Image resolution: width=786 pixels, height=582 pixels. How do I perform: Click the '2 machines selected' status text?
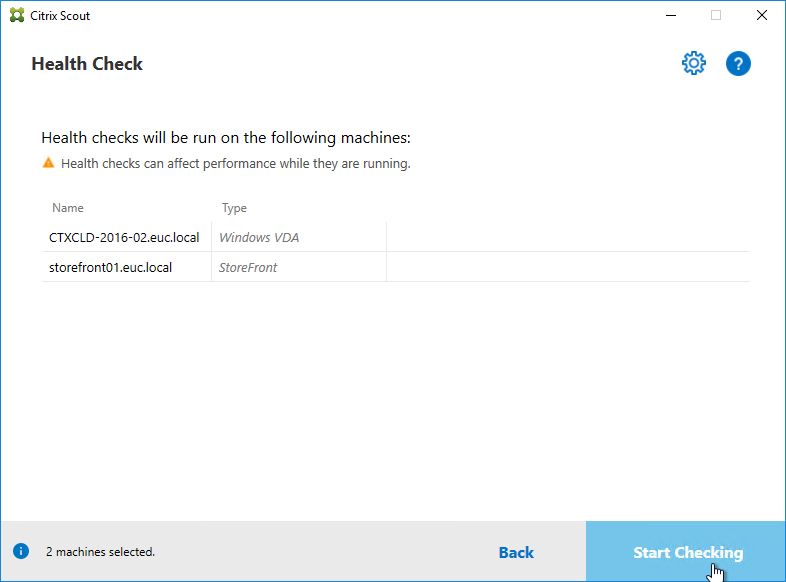tap(100, 551)
